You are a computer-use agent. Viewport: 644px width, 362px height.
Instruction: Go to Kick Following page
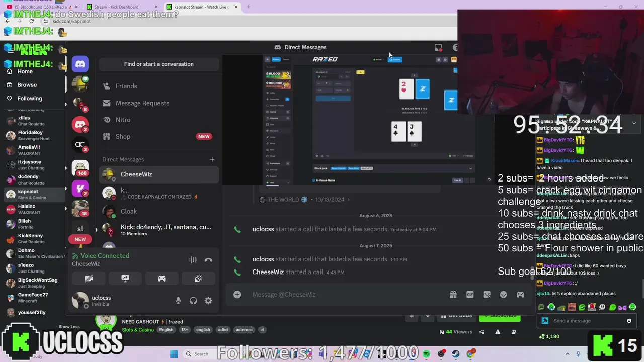tap(30, 99)
